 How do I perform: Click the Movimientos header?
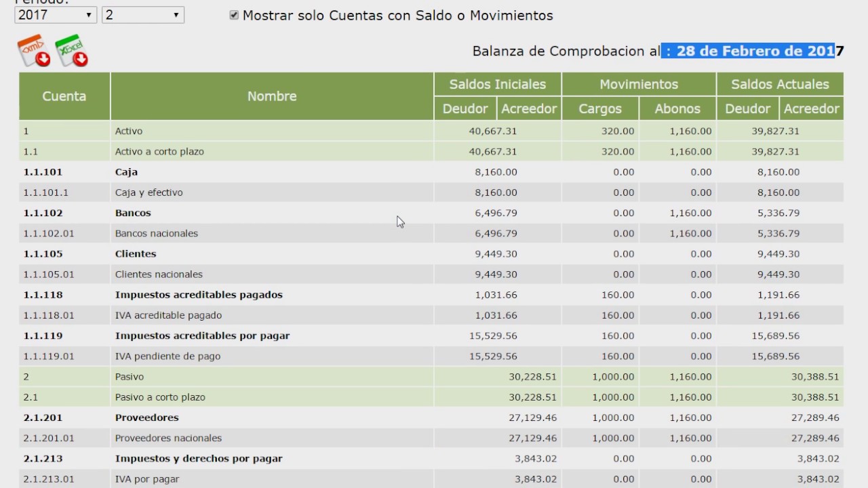(639, 84)
